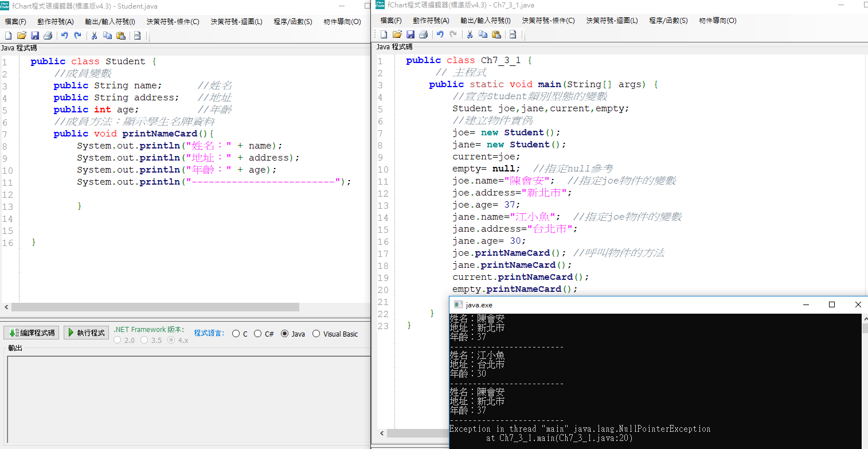868x449 pixels.
Task: Expand 決策符號-迴圈(L) menu in Student.java window
Action: click(236, 22)
